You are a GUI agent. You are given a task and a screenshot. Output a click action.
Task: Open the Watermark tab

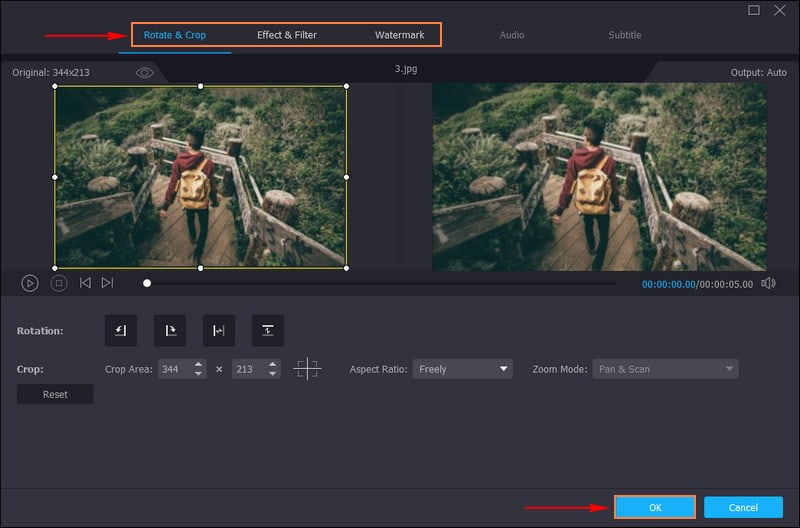coord(399,35)
